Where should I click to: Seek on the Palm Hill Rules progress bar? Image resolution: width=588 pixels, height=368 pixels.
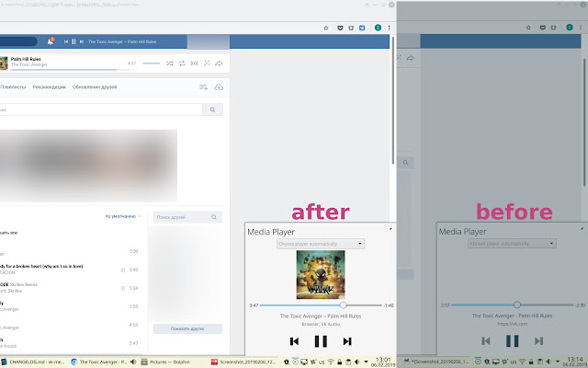coord(73,70)
